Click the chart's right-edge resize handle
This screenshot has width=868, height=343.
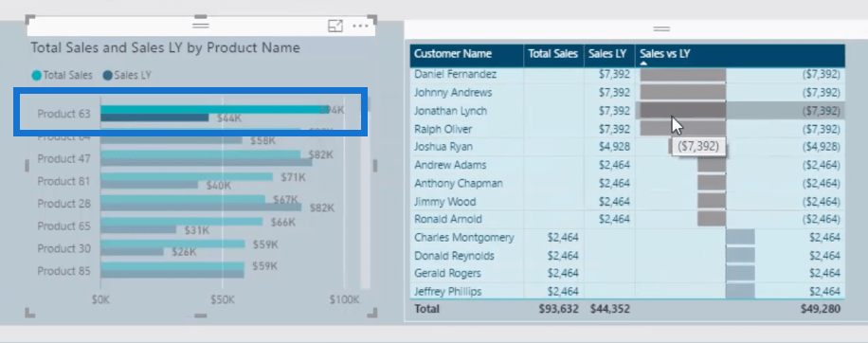[374, 166]
